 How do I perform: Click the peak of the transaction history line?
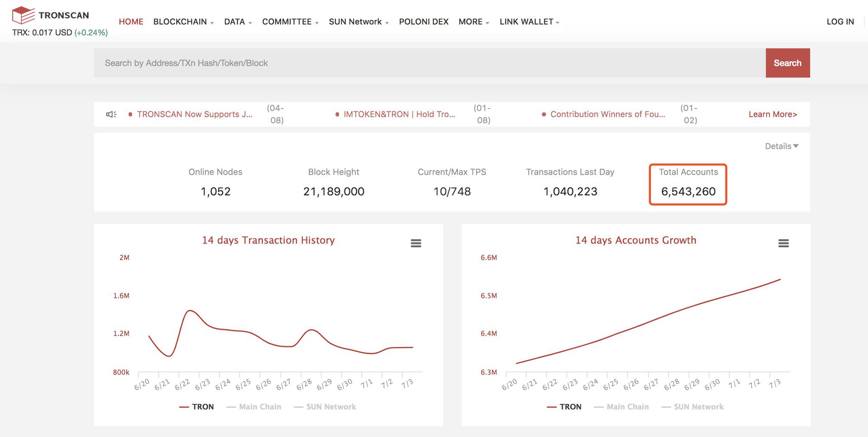(190, 311)
